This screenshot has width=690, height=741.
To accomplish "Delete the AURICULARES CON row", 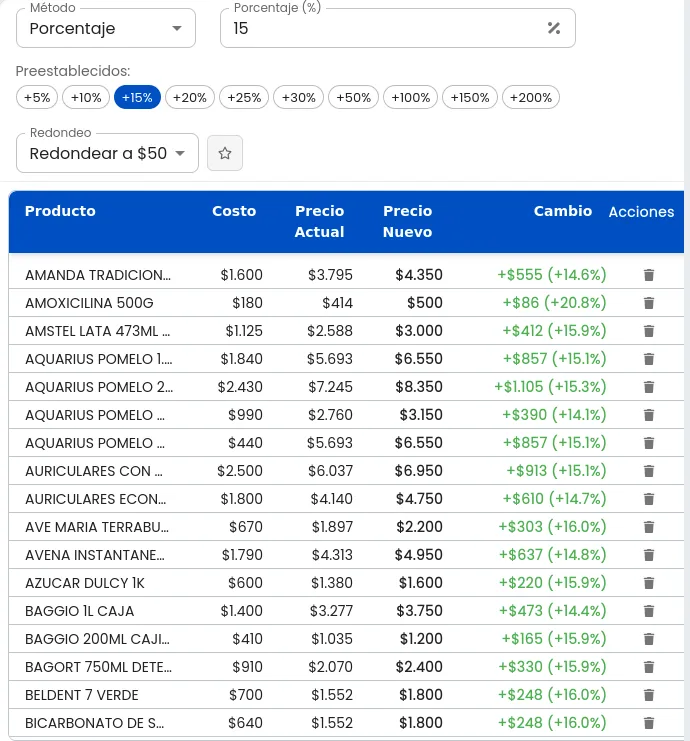I will (x=649, y=471).
